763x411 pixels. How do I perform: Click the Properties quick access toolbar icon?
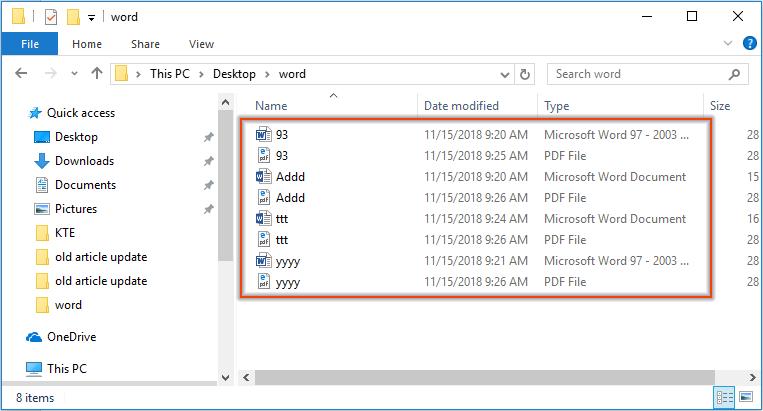coord(51,18)
